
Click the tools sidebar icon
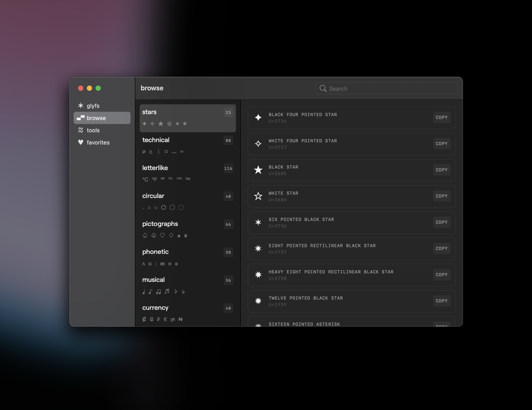(x=80, y=130)
